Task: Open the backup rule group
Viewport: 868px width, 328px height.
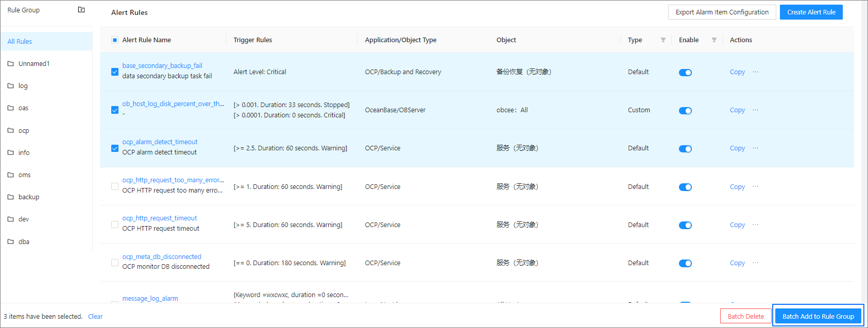Action: [x=29, y=197]
